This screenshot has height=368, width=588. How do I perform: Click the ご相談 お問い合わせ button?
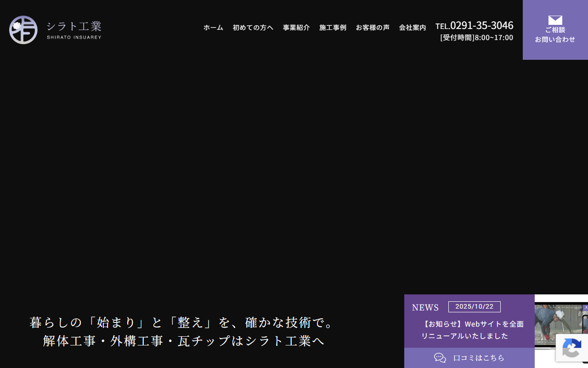click(x=555, y=30)
